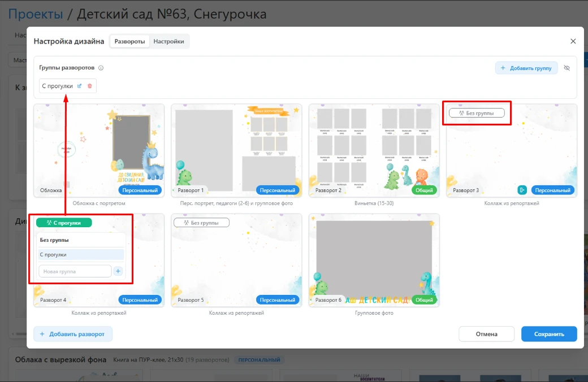Click the caption Групповое фото
588x382 pixels.
[374, 312]
